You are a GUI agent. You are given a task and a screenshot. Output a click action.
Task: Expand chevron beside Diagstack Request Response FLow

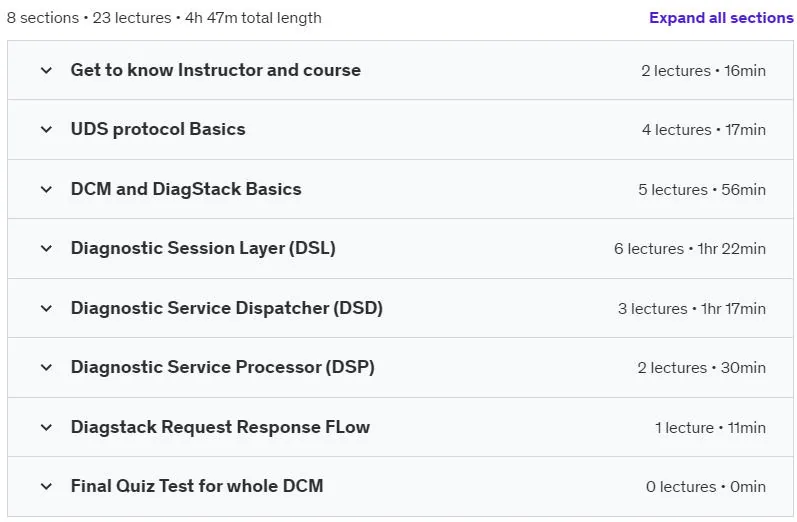[x=46, y=427]
